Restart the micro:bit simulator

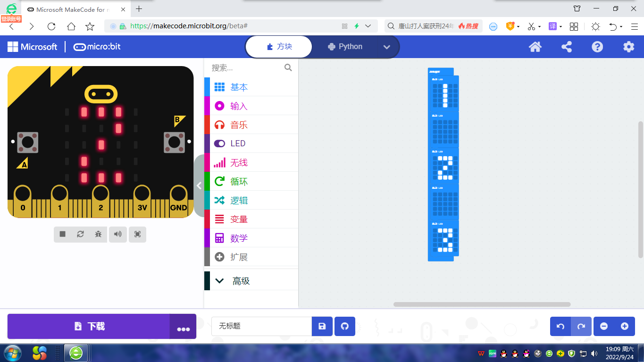pos(81,234)
